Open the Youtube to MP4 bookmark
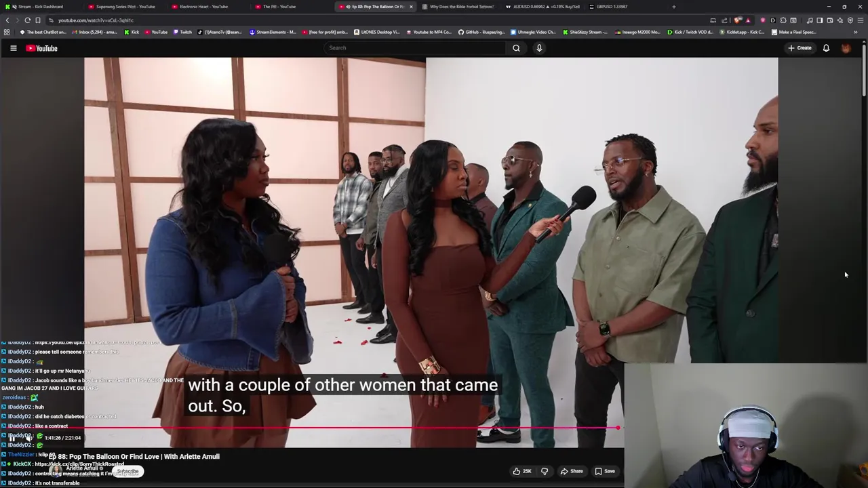868x488 pixels. (x=429, y=32)
